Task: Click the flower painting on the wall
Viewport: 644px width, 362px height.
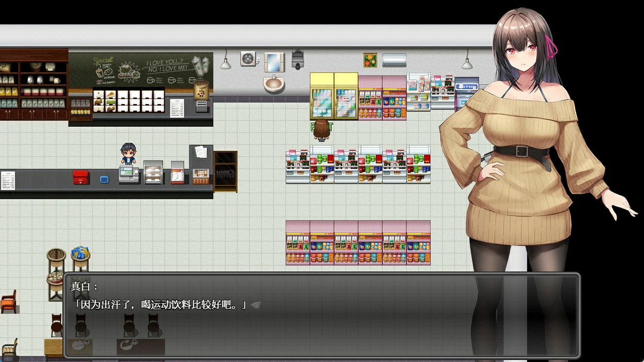Action: [x=370, y=60]
